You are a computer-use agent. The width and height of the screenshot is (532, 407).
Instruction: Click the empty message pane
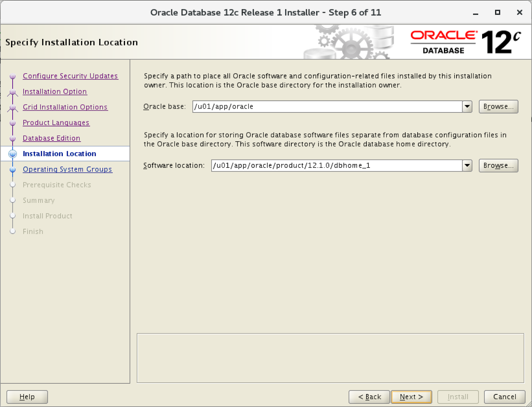pos(331,358)
